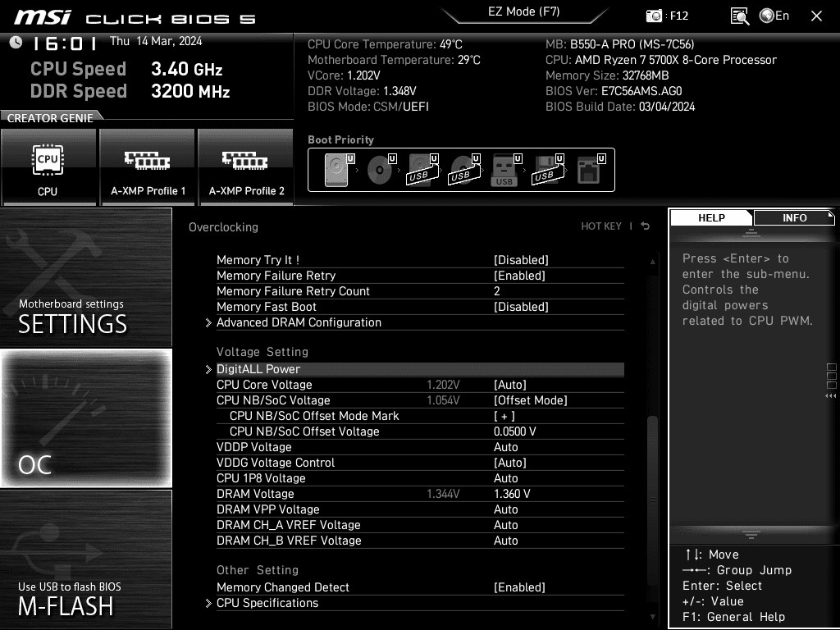
Task: Edit the VDDP Voltage Auto field
Action: [x=505, y=447]
